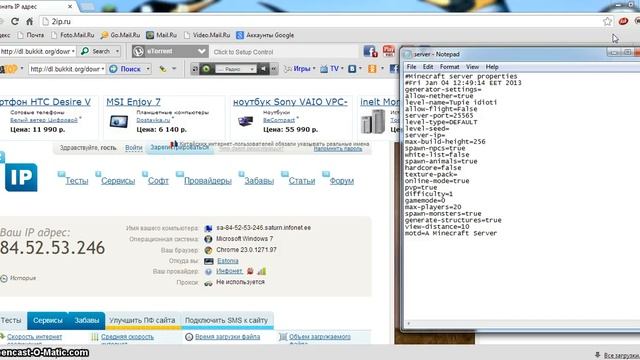Open Notepad File menu
The width and height of the screenshot is (640, 360).
coord(411,67)
